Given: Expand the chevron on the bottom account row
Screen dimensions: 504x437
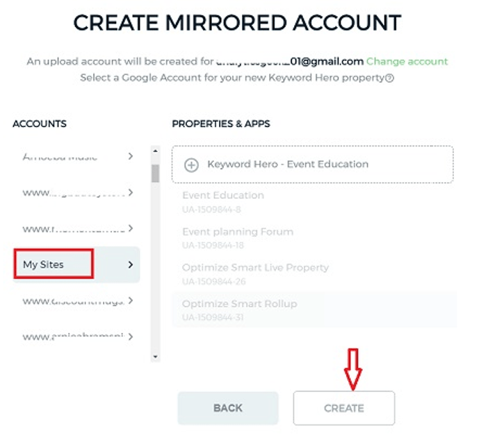Looking at the screenshot, I should tap(130, 337).
